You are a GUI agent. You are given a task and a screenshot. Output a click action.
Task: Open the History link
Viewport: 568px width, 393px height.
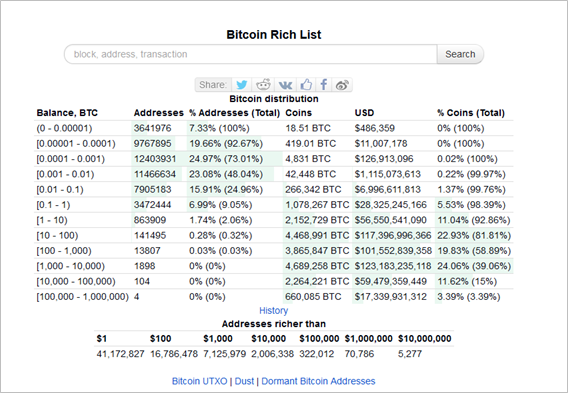click(273, 310)
